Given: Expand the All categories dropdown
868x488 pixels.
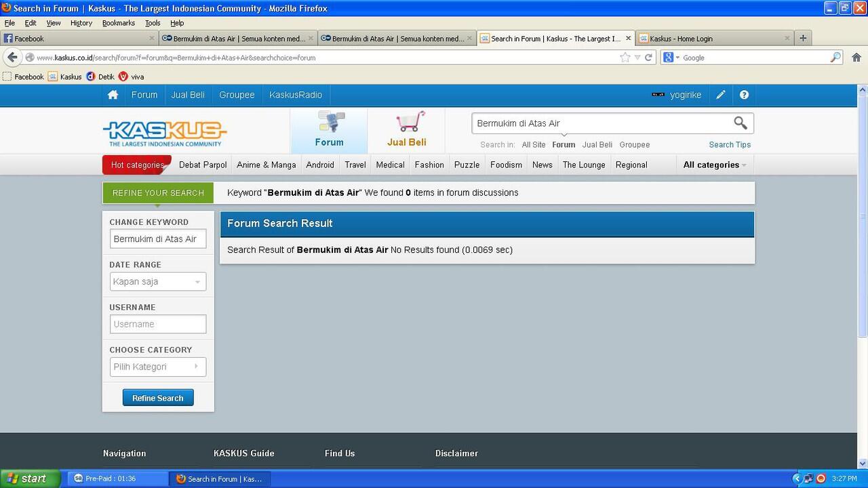Looking at the screenshot, I should [x=715, y=165].
